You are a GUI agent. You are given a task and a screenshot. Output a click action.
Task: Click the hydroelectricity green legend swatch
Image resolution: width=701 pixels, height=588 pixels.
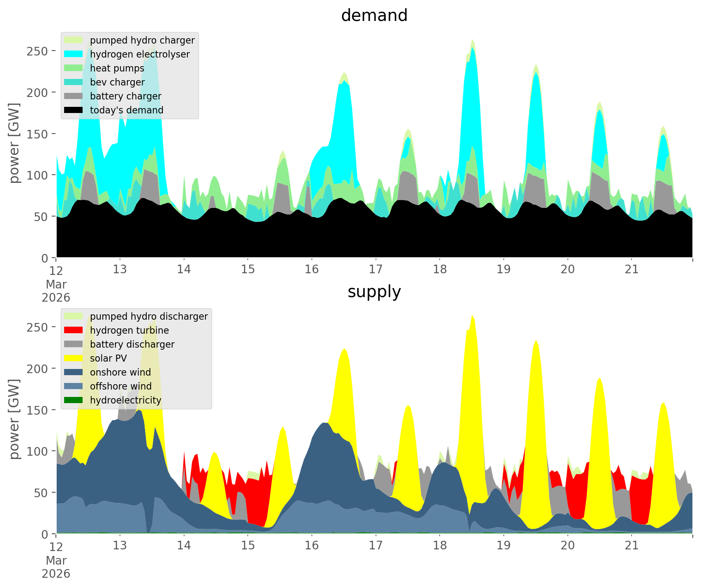tap(74, 400)
